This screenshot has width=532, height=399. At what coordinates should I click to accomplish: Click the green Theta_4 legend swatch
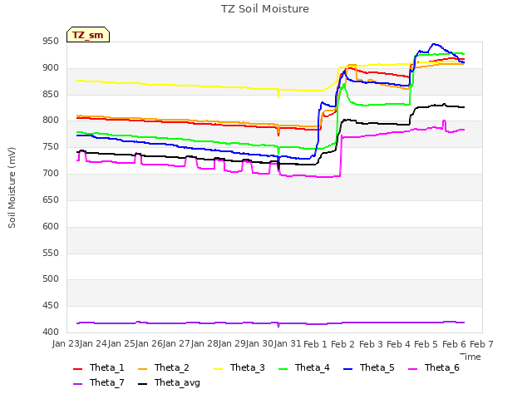pyautogui.click(x=283, y=368)
